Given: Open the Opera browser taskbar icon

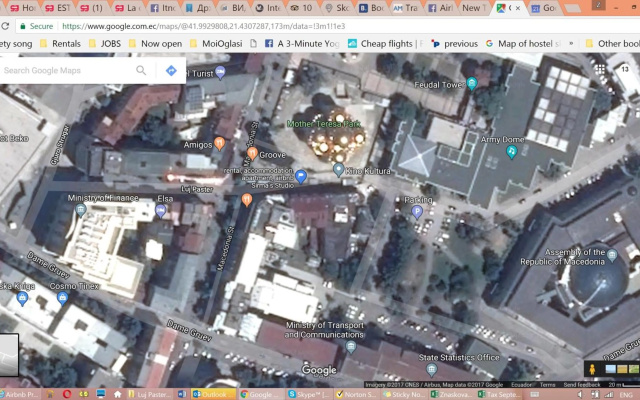Looking at the screenshot, I should (x=67, y=394).
